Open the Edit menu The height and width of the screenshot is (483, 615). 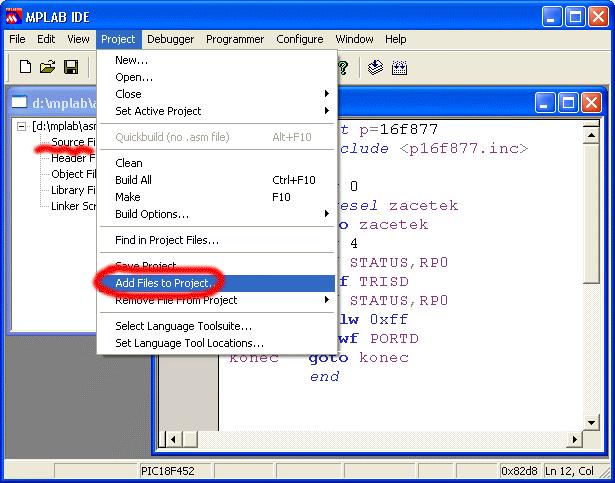pyautogui.click(x=46, y=39)
